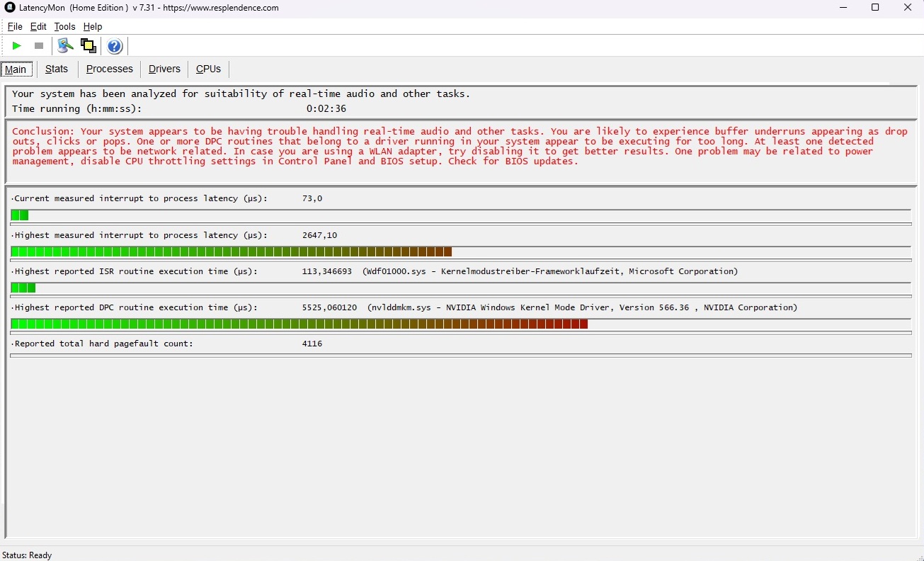Image resolution: width=924 pixels, height=561 pixels.
Task: Click the current interrupt to process latency bar
Action: pos(461,215)
